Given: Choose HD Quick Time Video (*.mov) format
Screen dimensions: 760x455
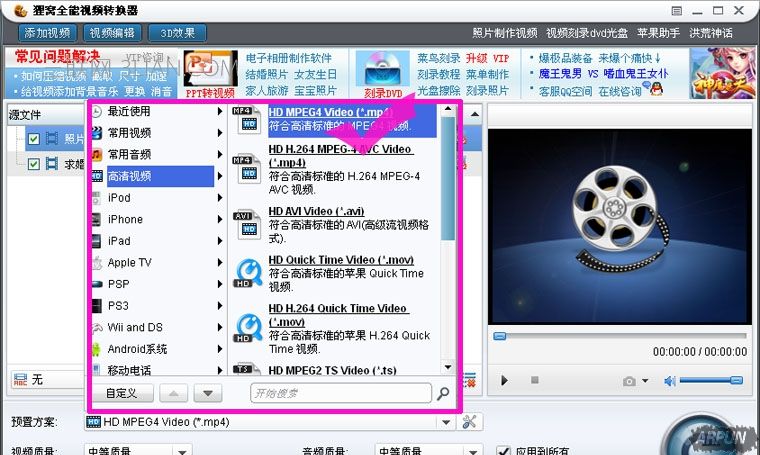Looking at the screenshot, I should pos(341,260).
